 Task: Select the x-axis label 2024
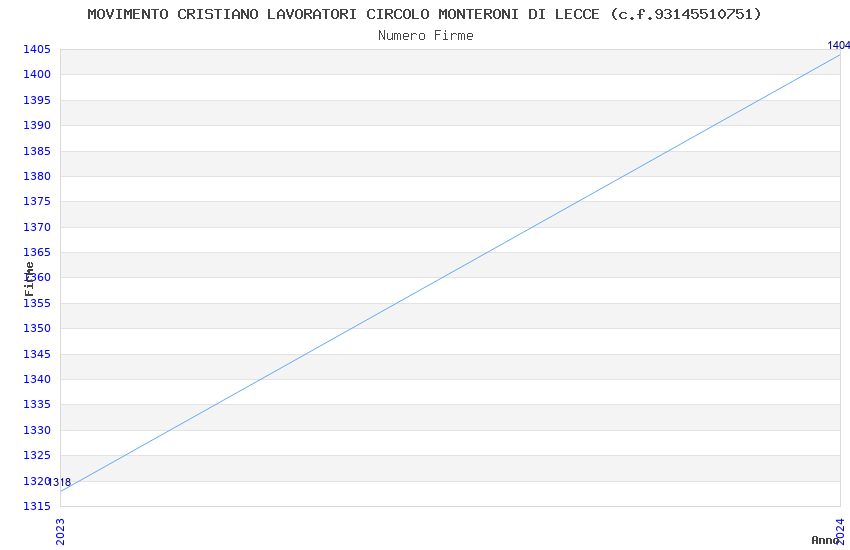pos(840,530)
